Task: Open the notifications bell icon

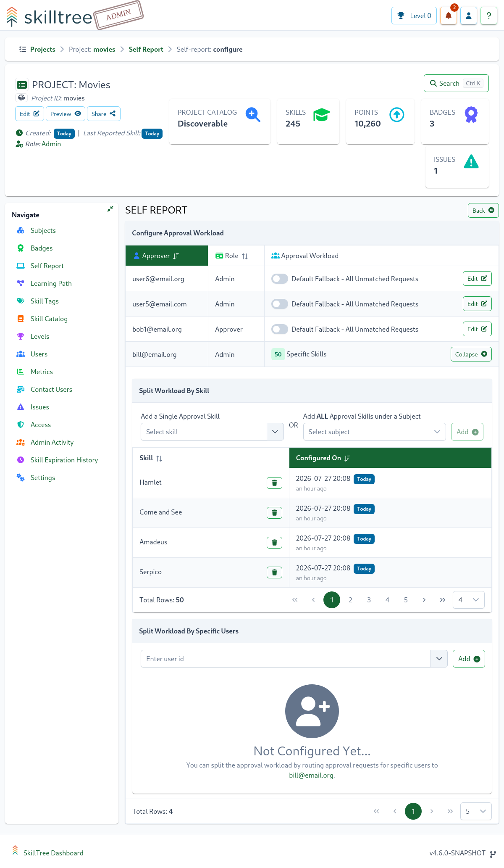Action: point(449,16)
